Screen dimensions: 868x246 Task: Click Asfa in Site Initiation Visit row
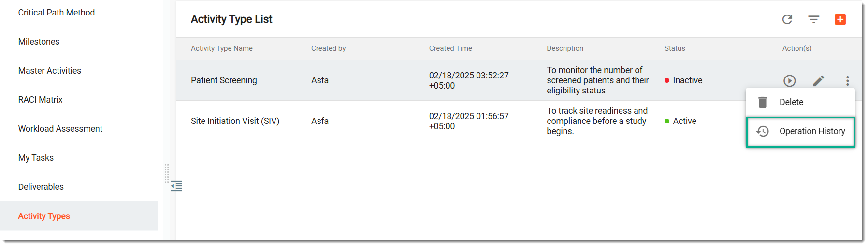[320, 121]
